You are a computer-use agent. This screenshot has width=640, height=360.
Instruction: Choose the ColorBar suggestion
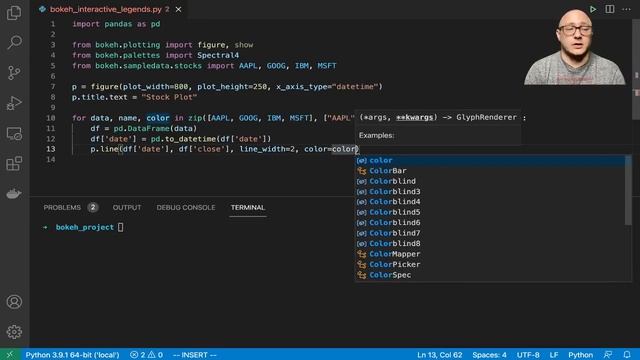pyautogui.click(x=490, y=171)
